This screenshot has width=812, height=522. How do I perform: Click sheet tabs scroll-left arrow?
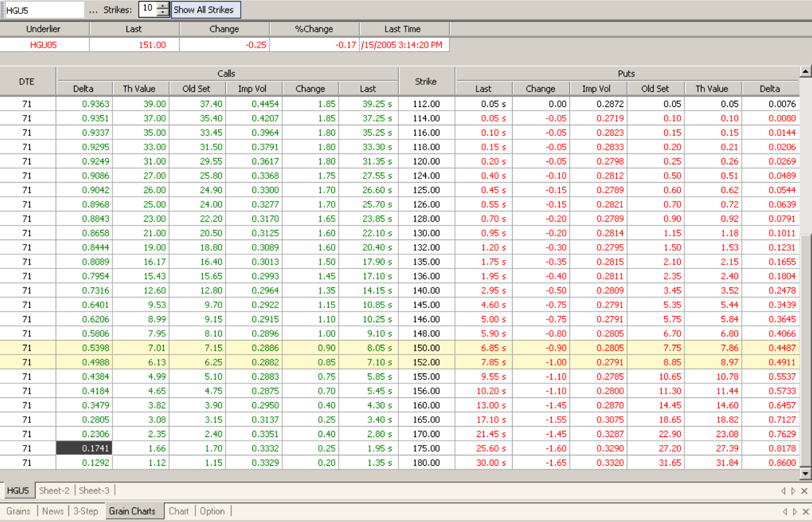point(784,491)
